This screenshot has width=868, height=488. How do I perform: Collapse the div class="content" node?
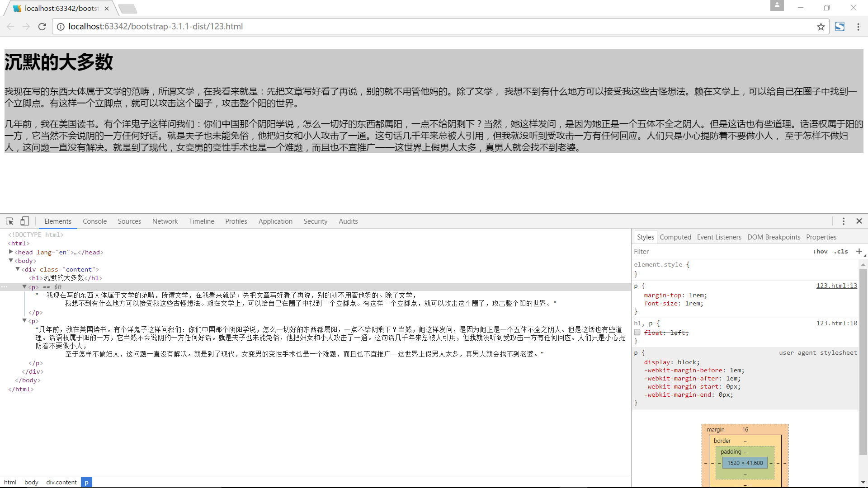click(18, 269)
